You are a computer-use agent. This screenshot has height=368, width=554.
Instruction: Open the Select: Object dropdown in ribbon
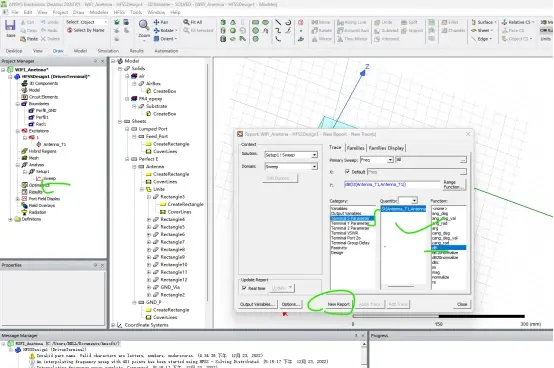click(105, 22)
